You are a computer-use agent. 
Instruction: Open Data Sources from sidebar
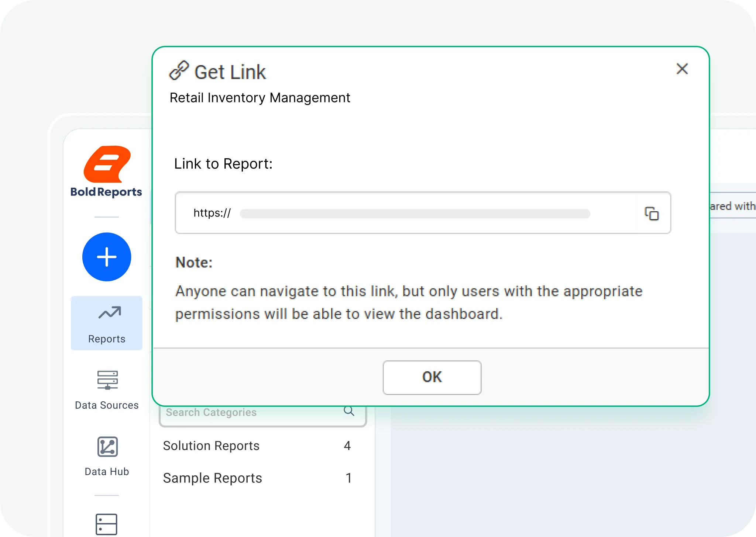click(107, 380)
